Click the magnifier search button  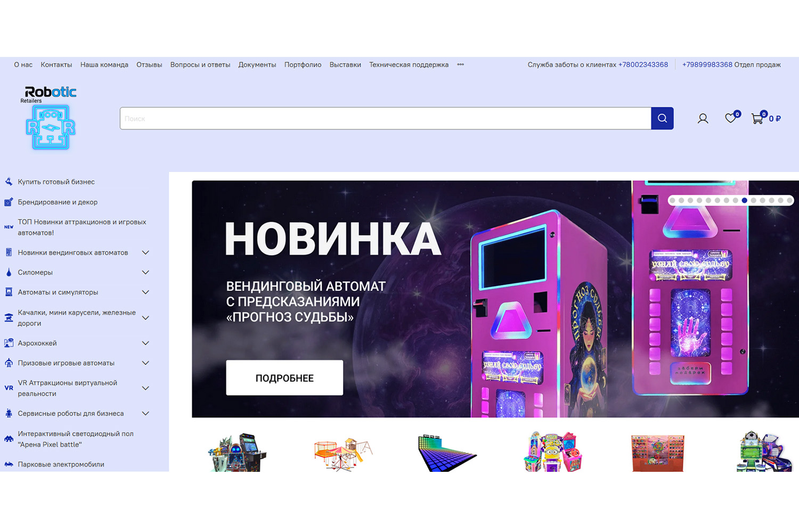[662, 118]
